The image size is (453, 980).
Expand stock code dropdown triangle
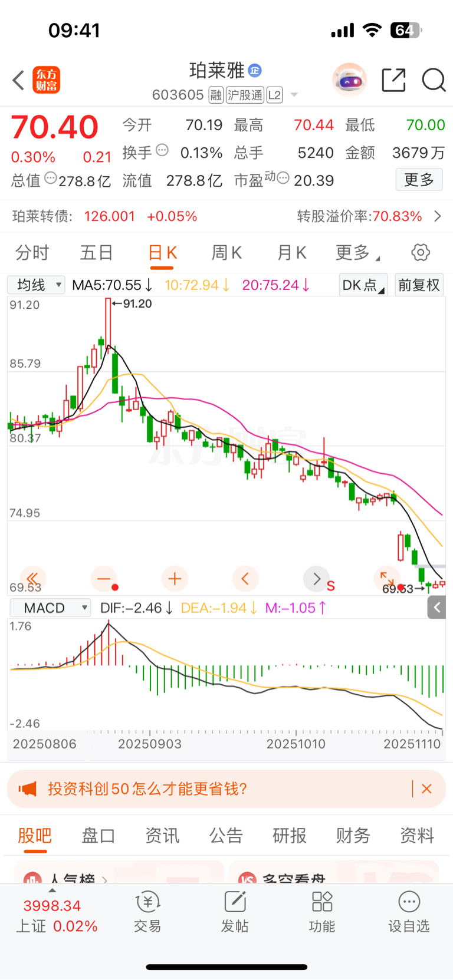[x=294, y=95]
